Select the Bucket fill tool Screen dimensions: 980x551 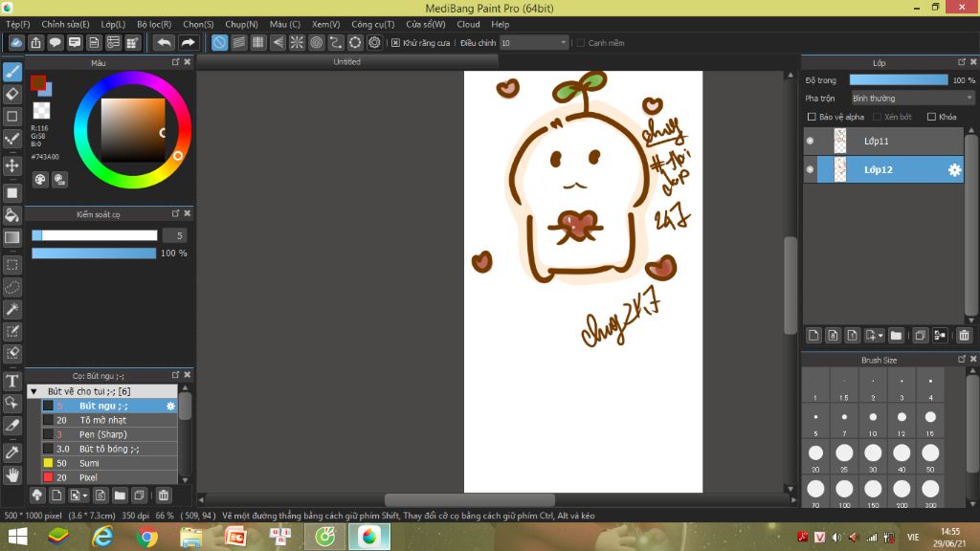tap(11, 215)
